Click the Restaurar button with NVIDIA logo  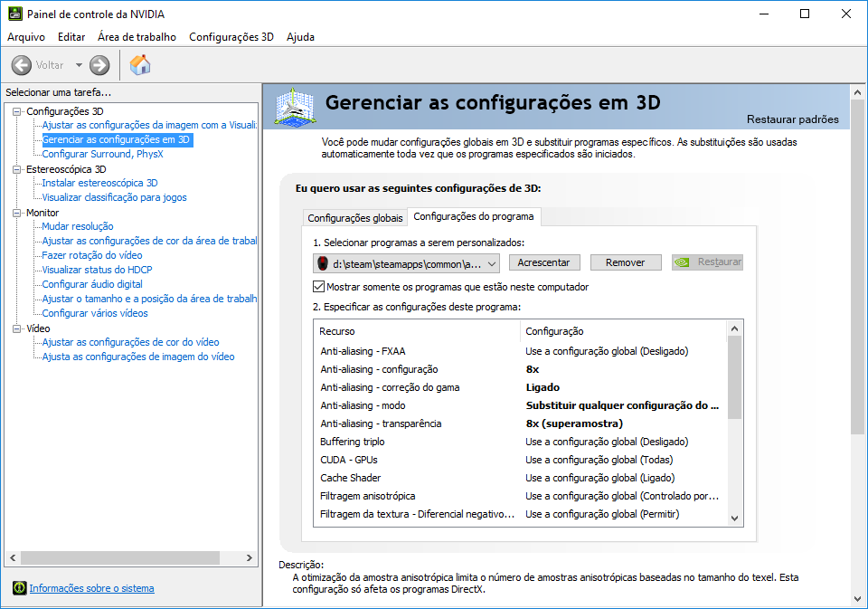tap(707, 262)
